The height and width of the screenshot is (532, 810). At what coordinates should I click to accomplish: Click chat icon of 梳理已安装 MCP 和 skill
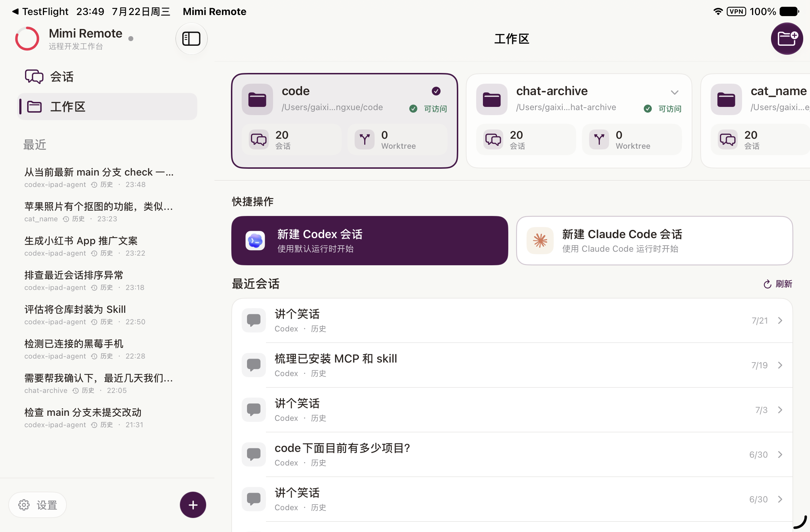pos(254,365)
